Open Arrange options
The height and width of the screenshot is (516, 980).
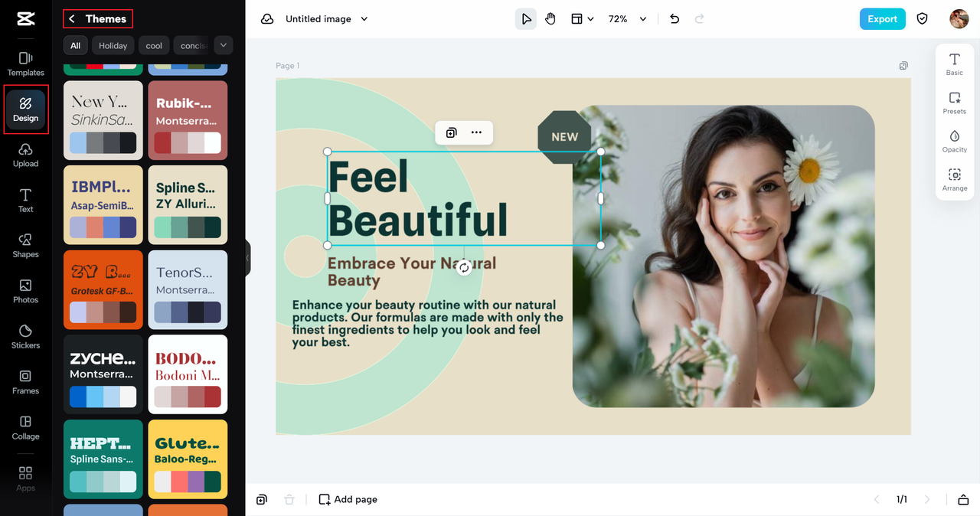955,180
